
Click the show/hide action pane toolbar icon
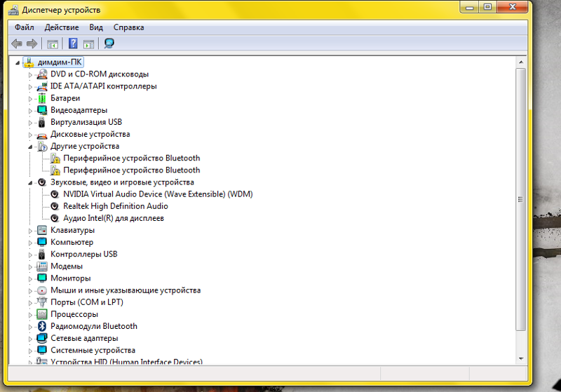(x=88, y=44)
